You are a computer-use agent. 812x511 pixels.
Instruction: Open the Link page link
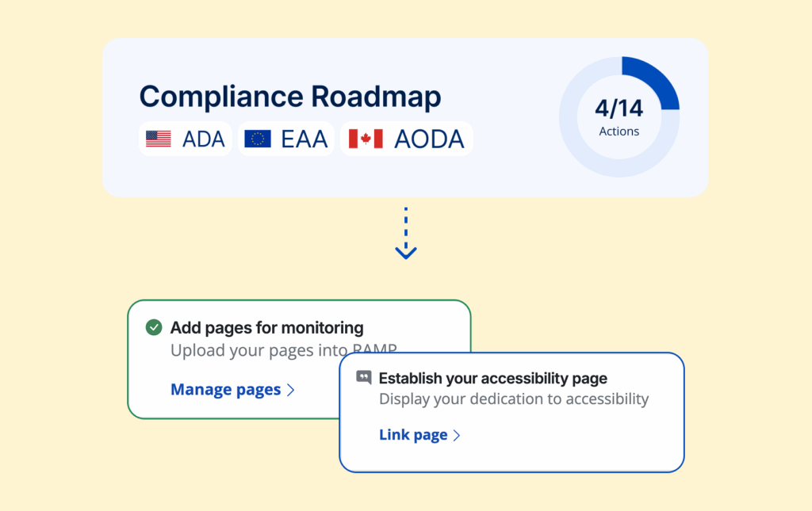413,435
